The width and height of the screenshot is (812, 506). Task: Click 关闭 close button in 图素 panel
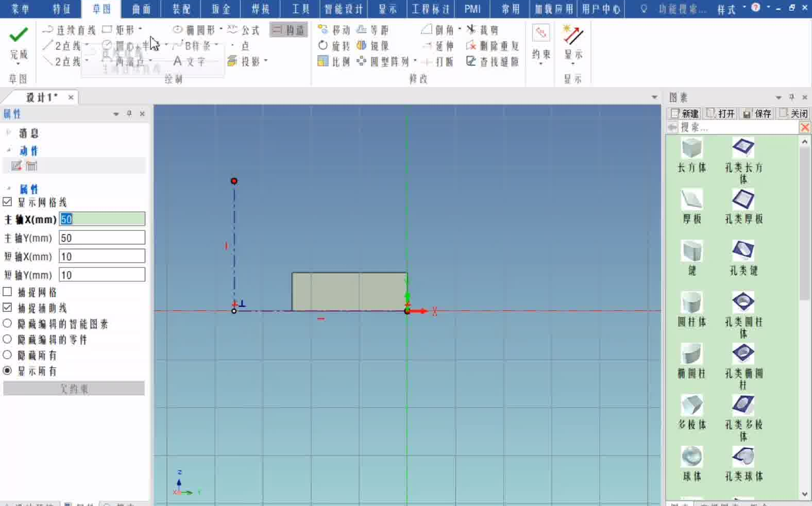click(x=794, y=113)
